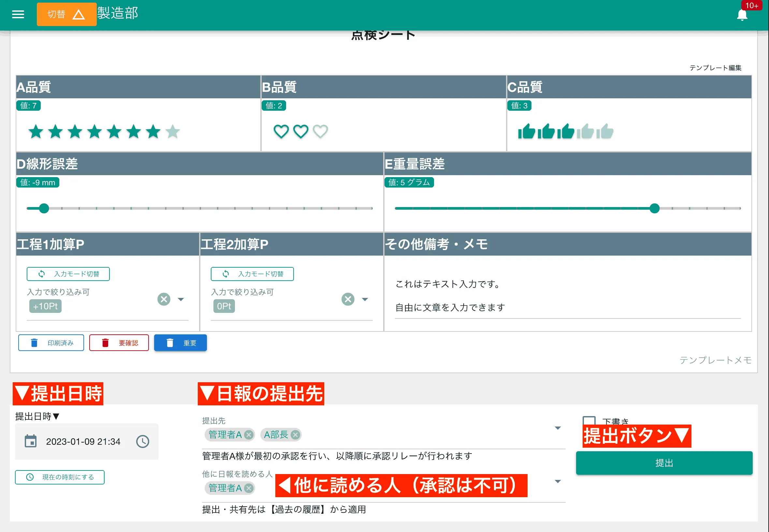
Task: Click the 切替 department switch button
Action: coord(66,14)
